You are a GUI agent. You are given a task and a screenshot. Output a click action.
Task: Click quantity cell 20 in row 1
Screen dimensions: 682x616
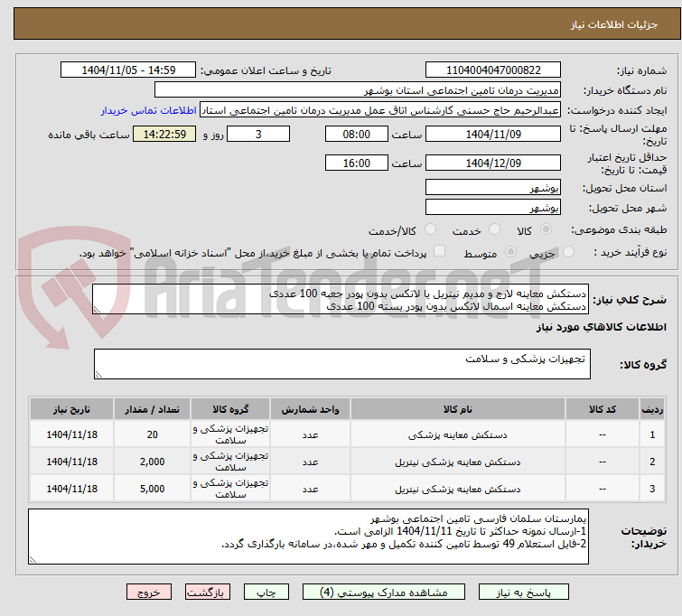(x=152, y=434)
